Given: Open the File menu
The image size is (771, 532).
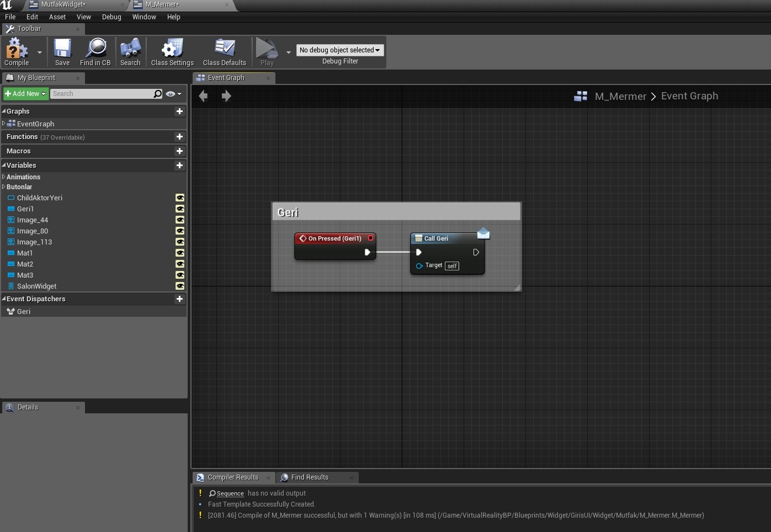Looking at the screenshot, I should [10, 17].
